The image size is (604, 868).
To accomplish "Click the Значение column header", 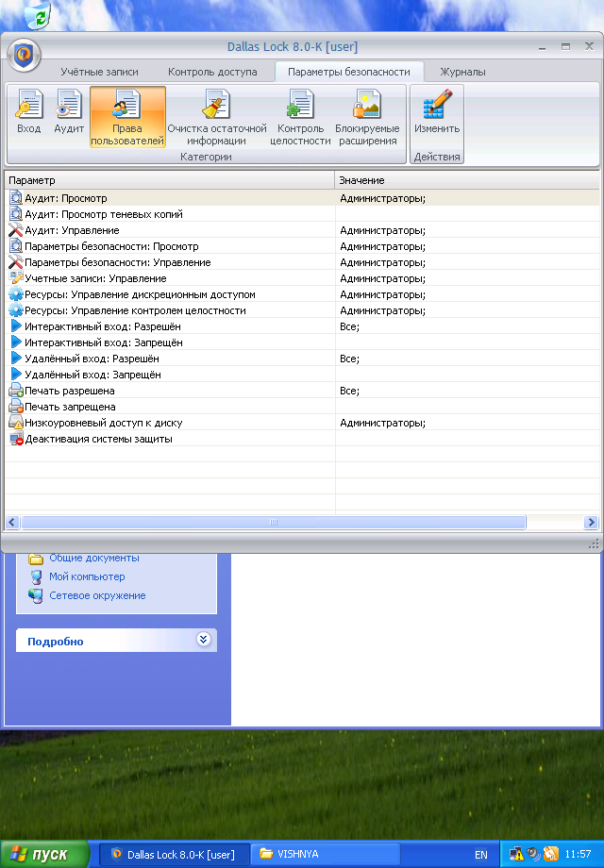I will click(x=467, y=180).
